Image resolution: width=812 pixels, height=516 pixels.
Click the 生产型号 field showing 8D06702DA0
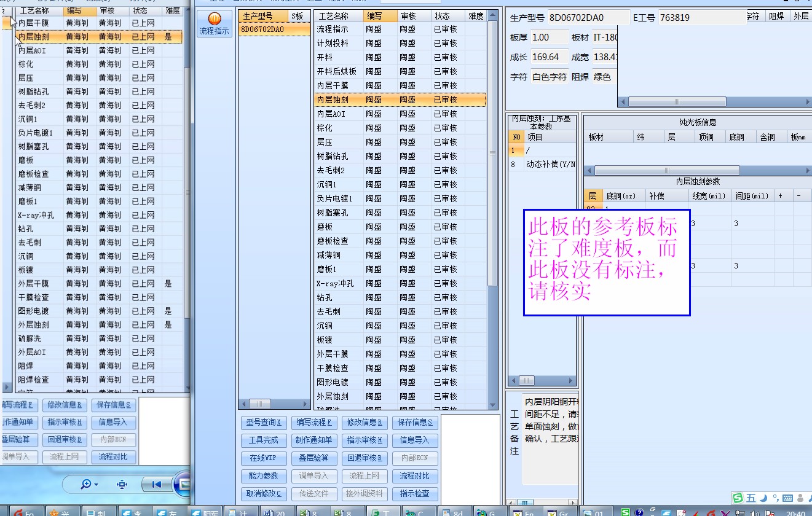[588, 18]
